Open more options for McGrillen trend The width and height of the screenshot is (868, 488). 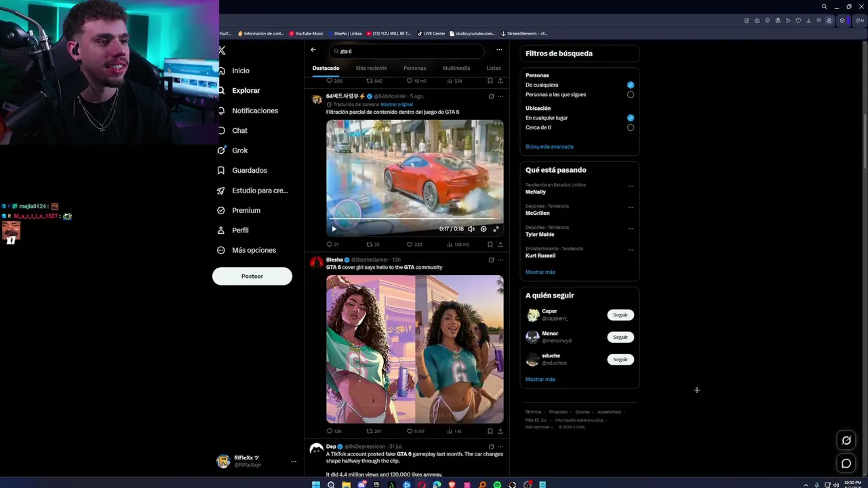coord(631,207)
